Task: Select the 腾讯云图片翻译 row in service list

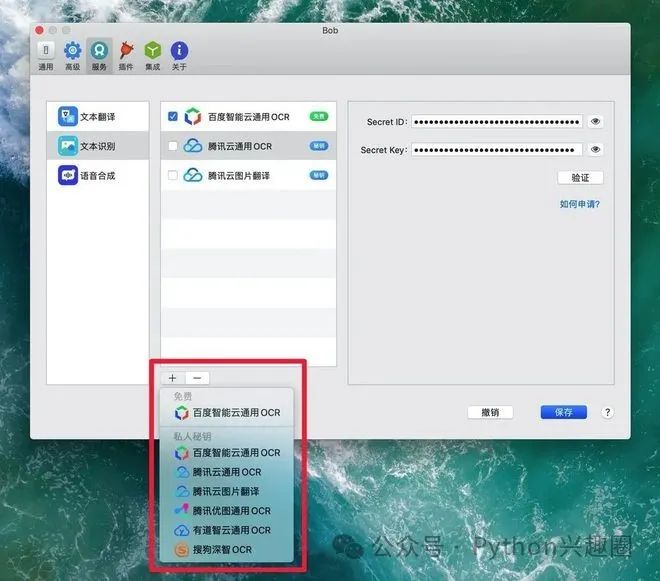Action: pos(248,175)
